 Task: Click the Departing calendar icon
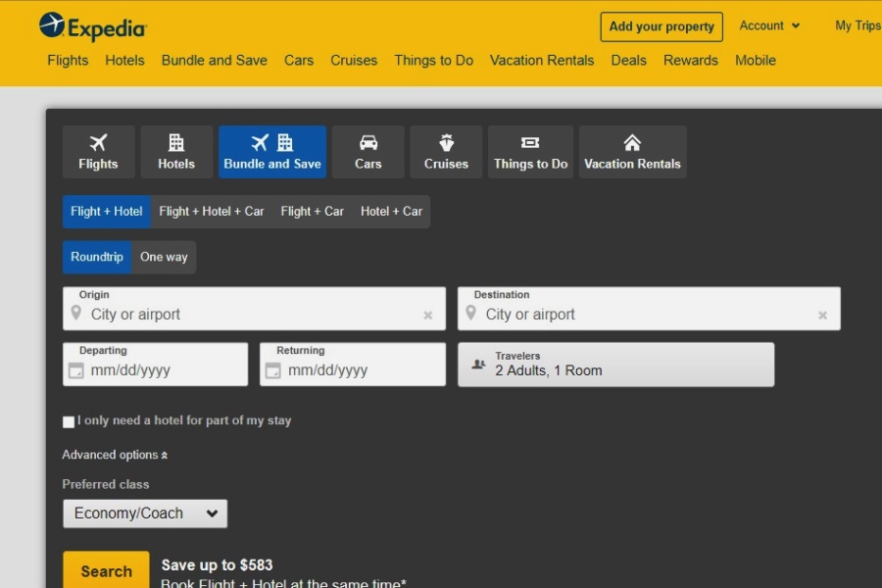click(75, 370)
